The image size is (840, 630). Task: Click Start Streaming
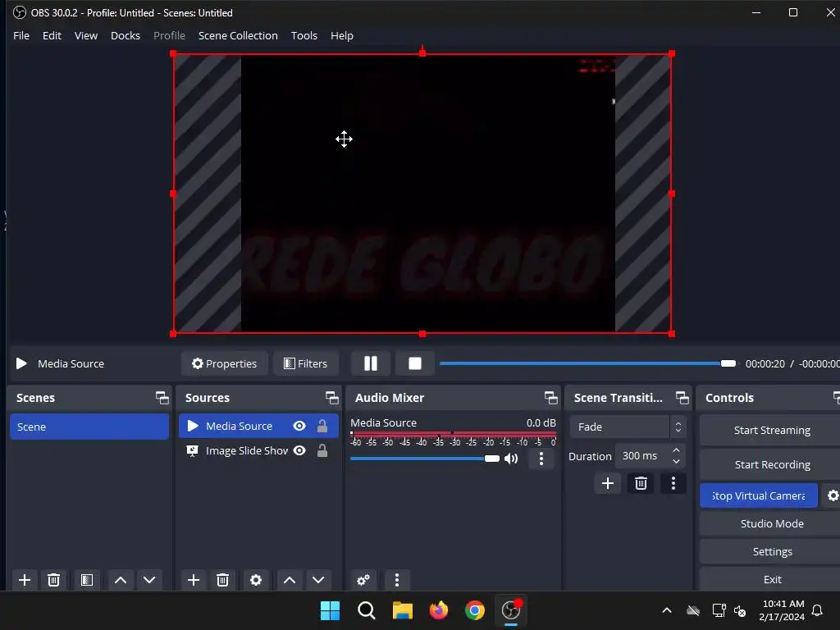click(x=771, y=430)
